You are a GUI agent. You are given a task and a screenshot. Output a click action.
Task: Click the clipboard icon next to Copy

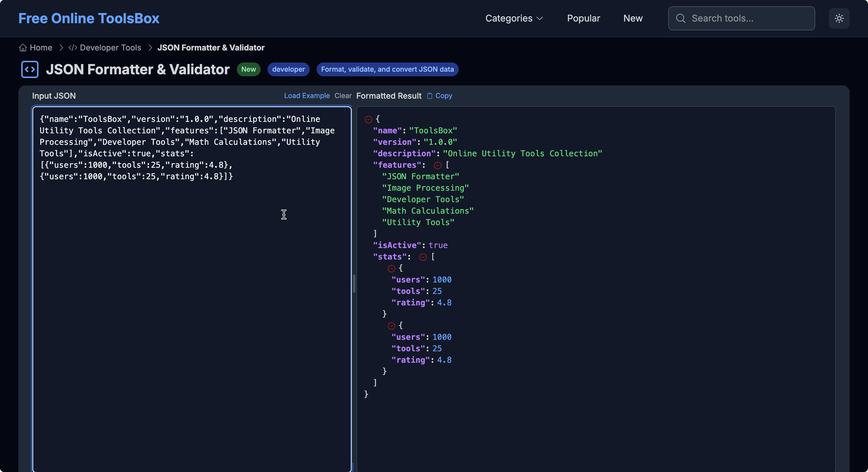[x=430, y=95]
